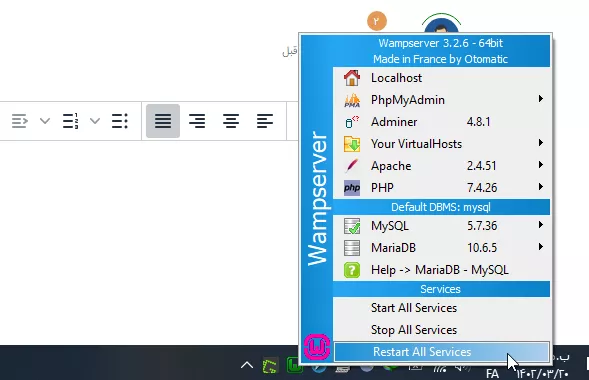Switch the FA input language indicator
The image size is (589, 380).
(x=492, y=374)
